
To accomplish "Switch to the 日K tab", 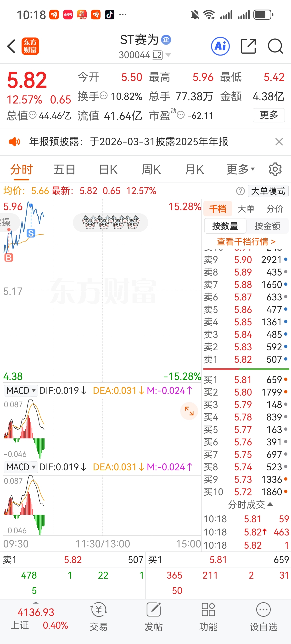I will pyautogui.click(x=108, y=169).
